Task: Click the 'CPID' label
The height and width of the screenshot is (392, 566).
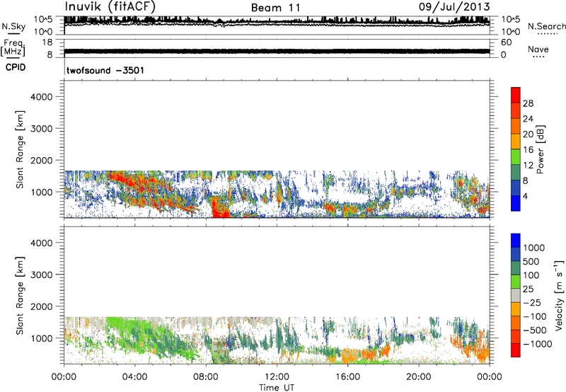Action: [16, 67]
